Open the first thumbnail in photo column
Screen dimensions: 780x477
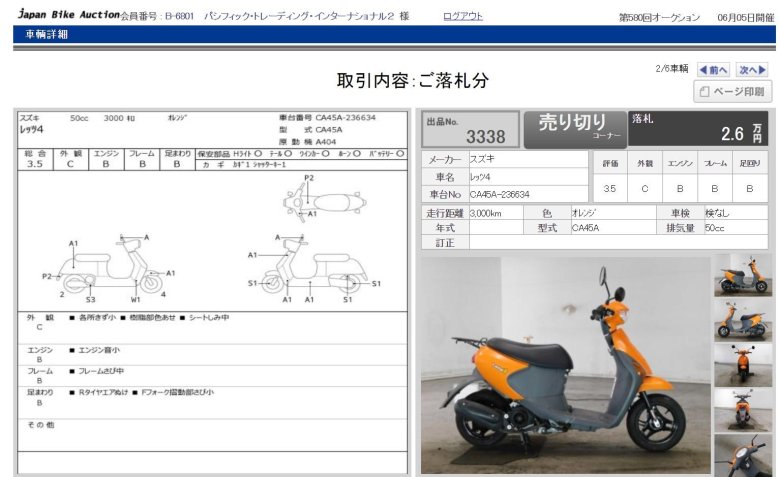tap(742, 275)
